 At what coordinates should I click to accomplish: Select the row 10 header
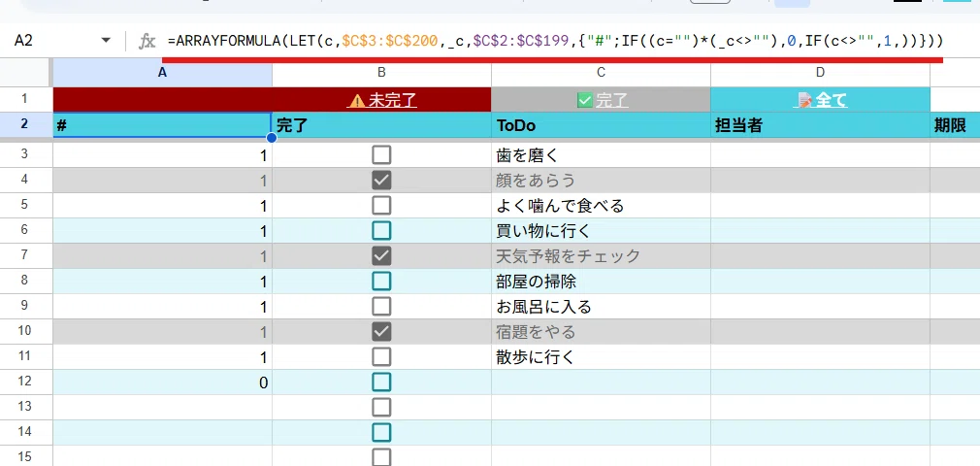25,331
